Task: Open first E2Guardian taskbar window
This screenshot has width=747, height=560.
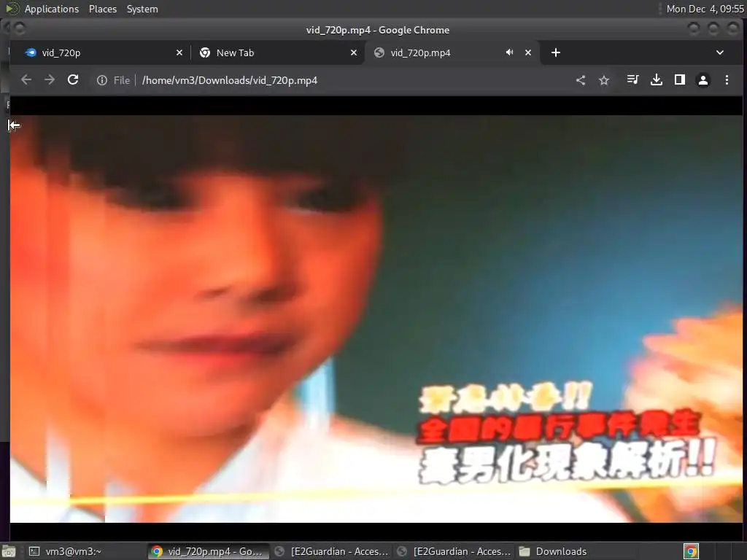Action: [332, 551]
